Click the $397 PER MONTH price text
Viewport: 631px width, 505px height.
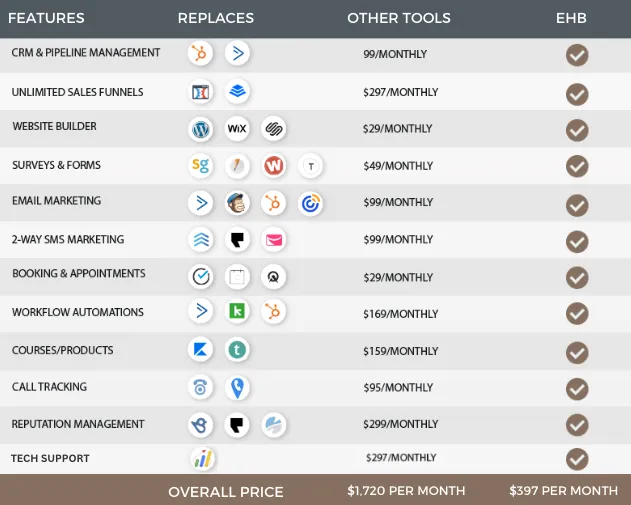click(x=563, y=491)
